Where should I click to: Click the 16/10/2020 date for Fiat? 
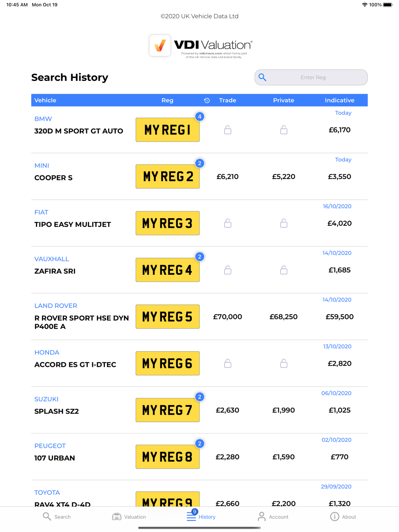click(x=337, y=206)
